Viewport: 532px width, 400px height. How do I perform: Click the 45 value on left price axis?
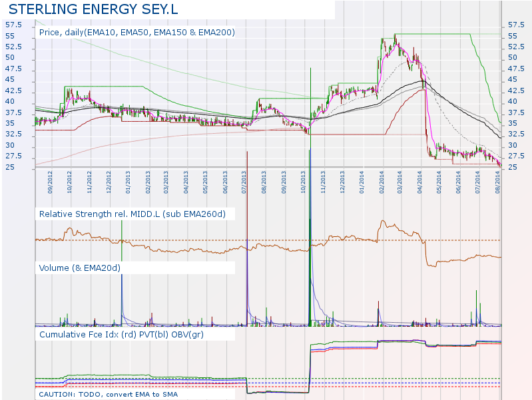(10, 79)
